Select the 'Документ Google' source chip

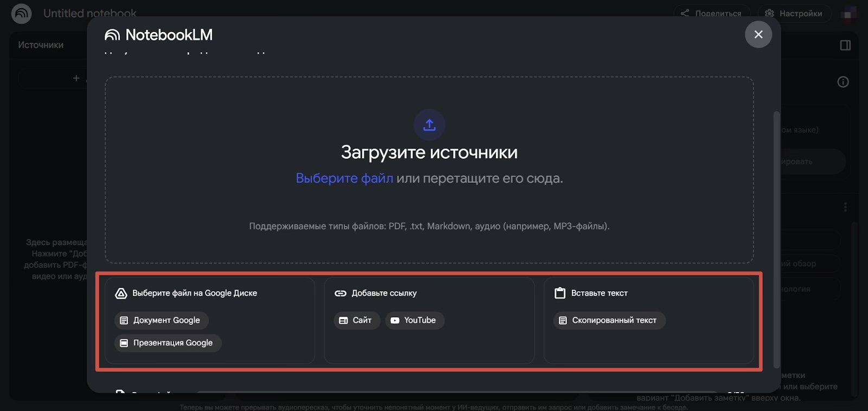coord(162,320)
